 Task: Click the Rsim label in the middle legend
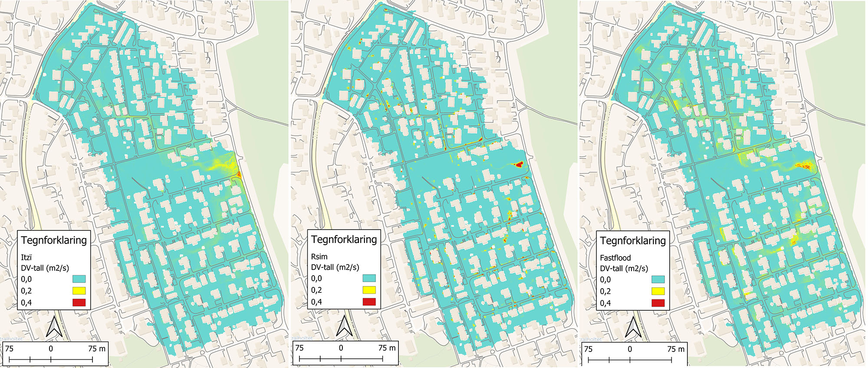319,256
